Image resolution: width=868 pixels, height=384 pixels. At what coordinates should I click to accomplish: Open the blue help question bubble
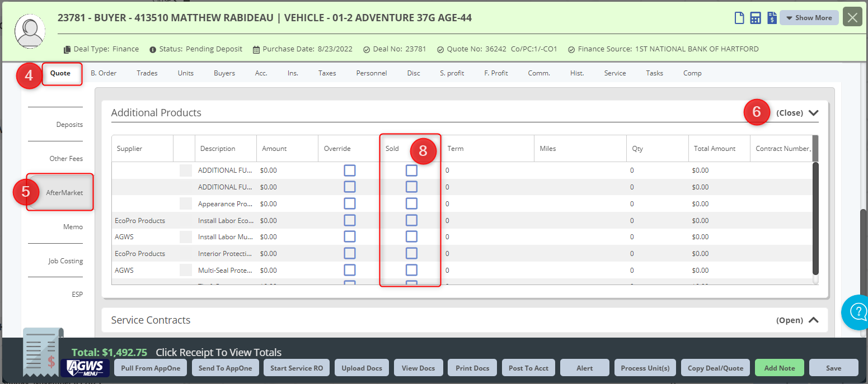[x=858, y=312]
